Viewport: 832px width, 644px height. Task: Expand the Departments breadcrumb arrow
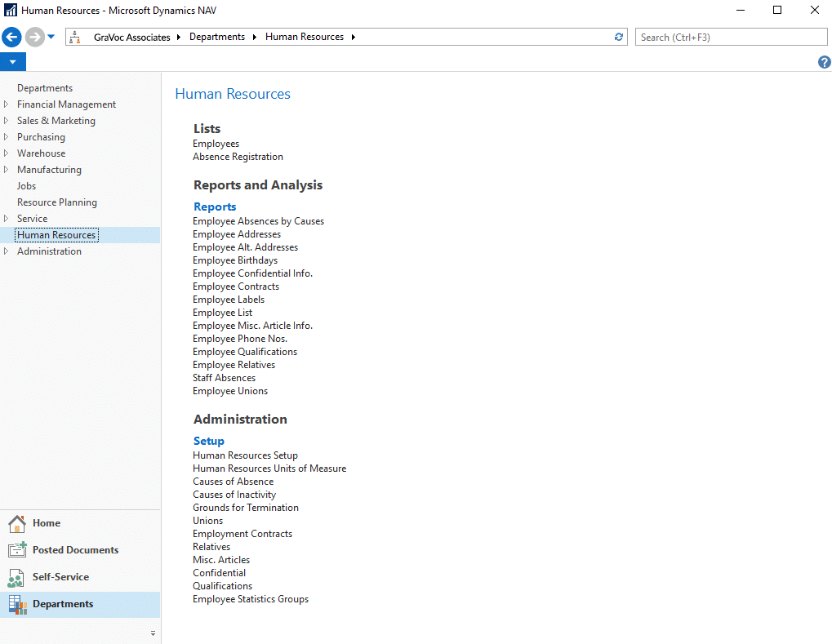tap(255, 37)
